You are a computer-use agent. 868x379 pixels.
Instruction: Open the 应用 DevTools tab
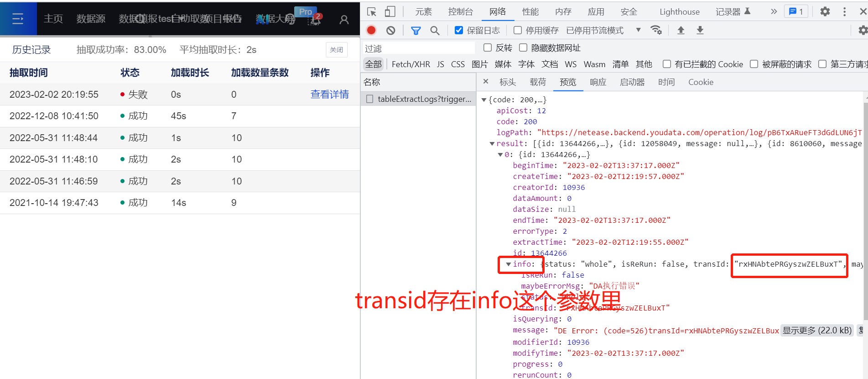click(x=596, y=12)
